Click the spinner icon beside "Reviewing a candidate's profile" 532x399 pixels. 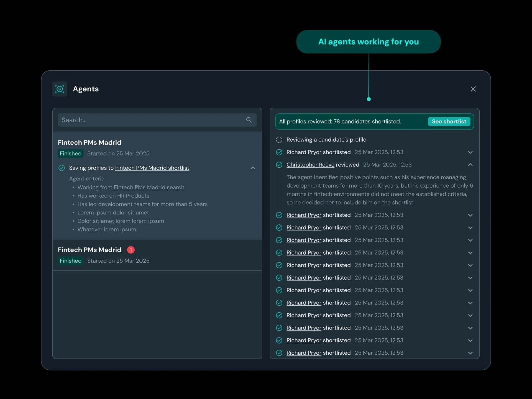point(279,140)
